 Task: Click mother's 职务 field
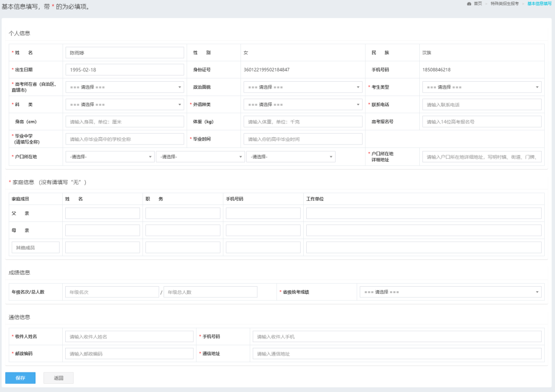(x=182, y=230)
